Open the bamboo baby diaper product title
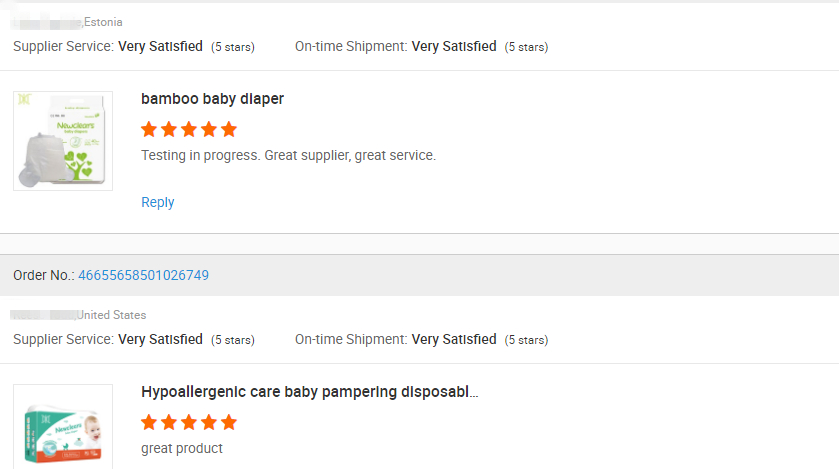 tap(212, 99)
